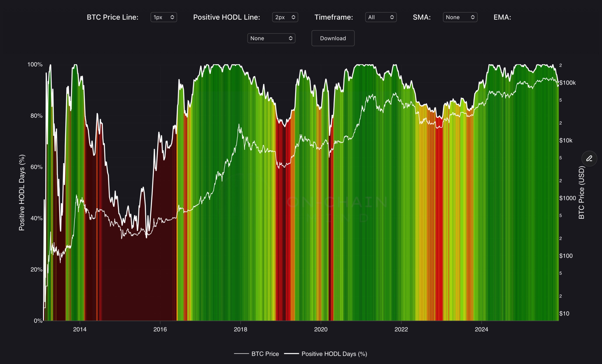Click the SMA dropdown chevron arrows
This screenshot has height=364, width=602.
click(472, 17)
